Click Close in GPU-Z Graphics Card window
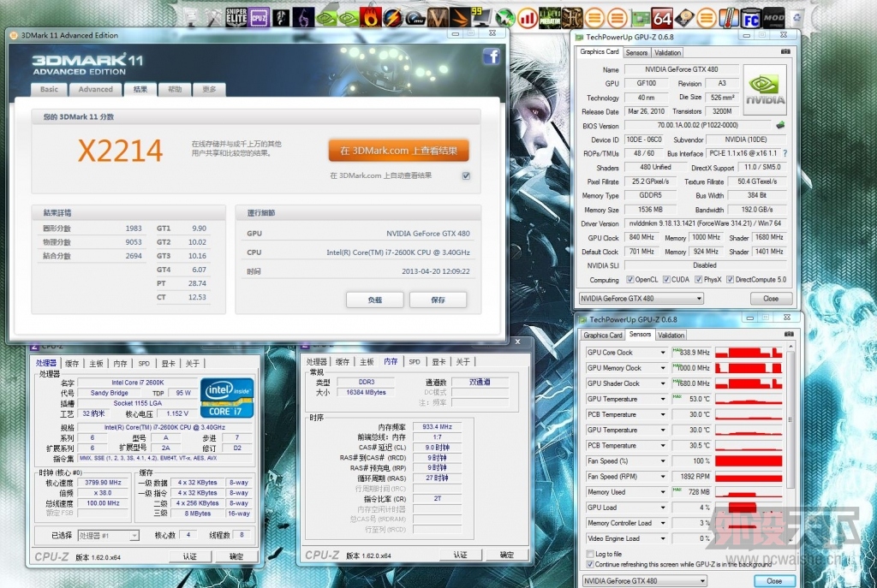The image size is (877, 588). [770, 299]
